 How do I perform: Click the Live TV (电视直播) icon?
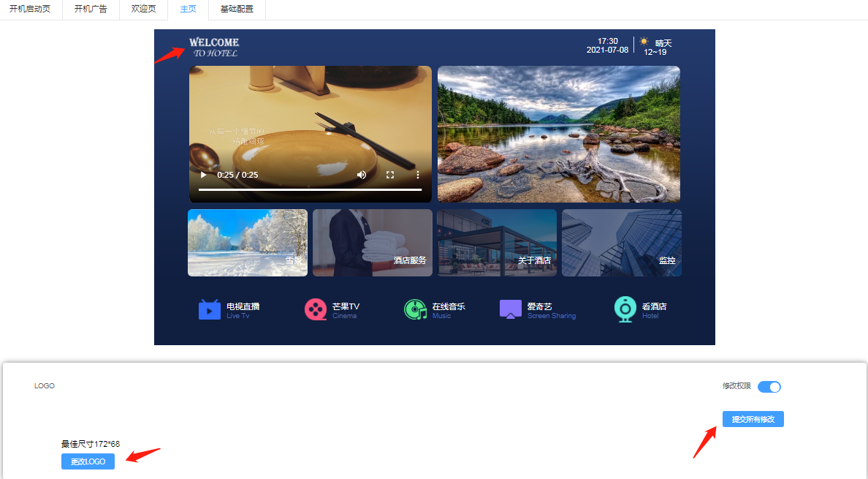[210, 310]
